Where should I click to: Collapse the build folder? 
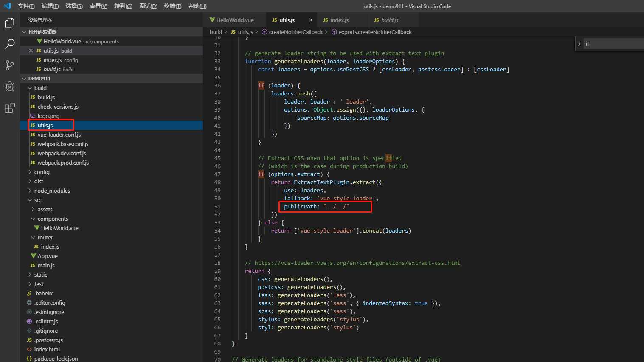click(x=30, y=88)
